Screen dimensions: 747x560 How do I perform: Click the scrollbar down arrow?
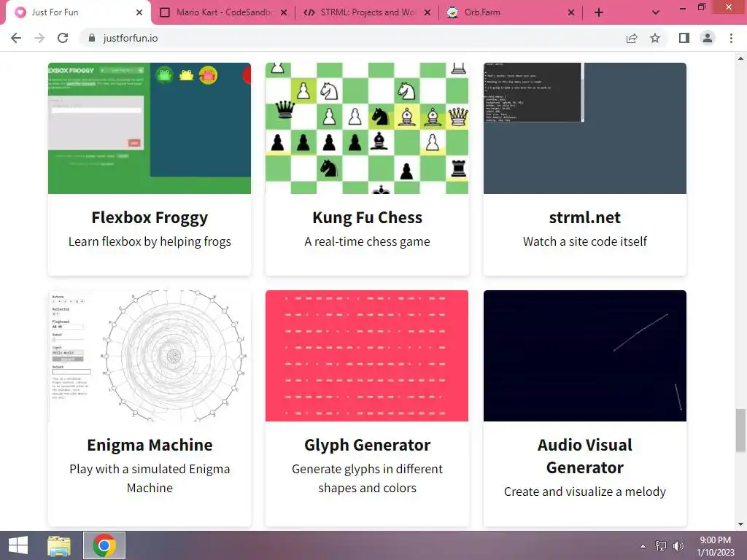tap(740, 524)
